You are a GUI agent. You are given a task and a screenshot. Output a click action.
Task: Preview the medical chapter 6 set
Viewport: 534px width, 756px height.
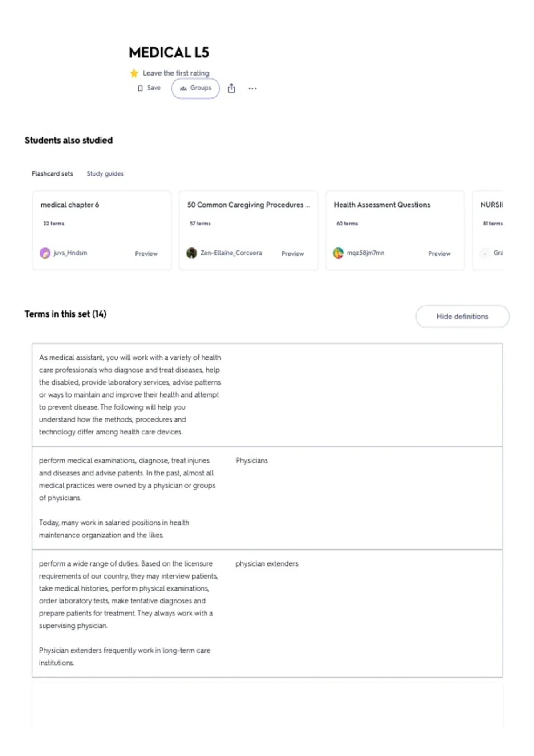tap(146, 253)
